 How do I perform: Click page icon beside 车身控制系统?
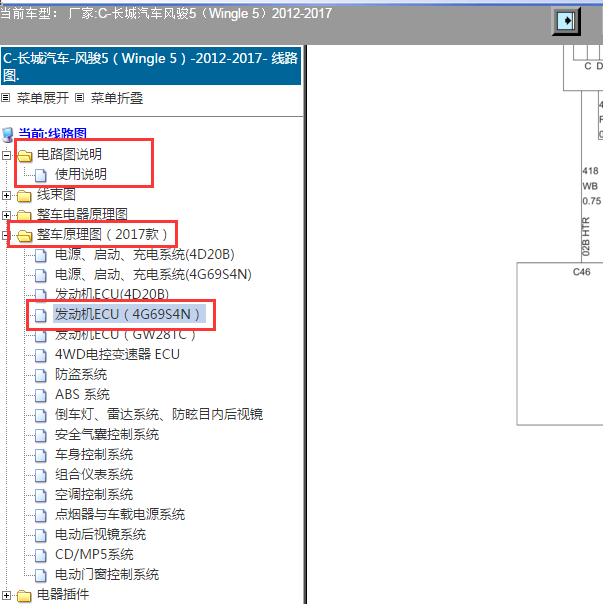click(41, 455)
